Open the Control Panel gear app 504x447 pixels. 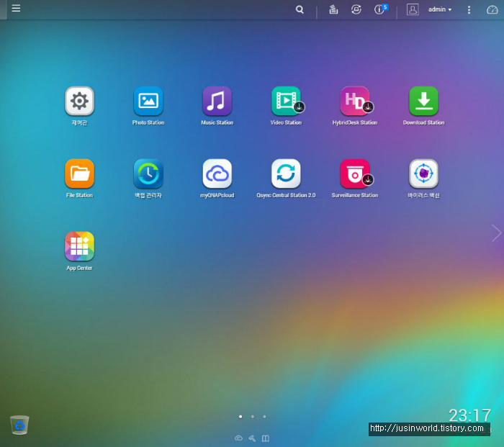pyautogui.click(x=79, y=101)
